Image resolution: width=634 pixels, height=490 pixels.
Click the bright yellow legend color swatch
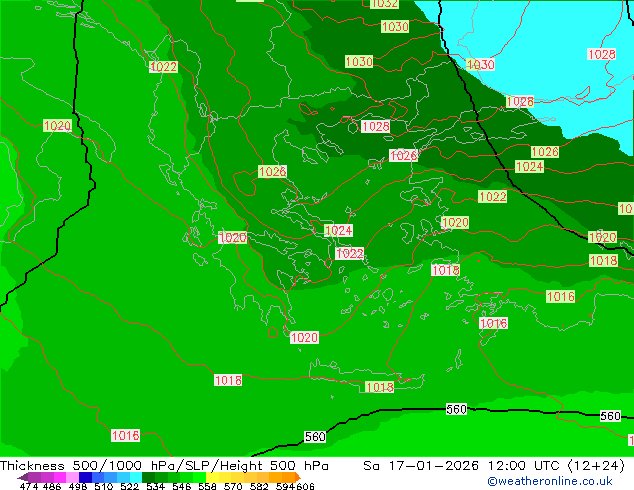(212, 477)
